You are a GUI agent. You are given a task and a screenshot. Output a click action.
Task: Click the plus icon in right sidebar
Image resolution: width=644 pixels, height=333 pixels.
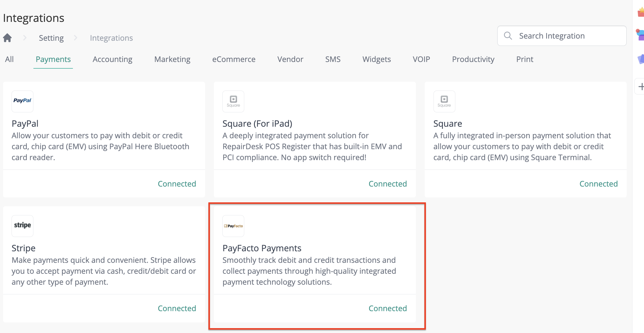coord(641,87)
